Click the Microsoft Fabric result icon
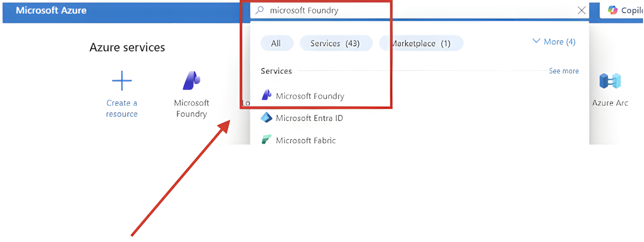The width and height of the screenshot is (644, 242). 266,140
